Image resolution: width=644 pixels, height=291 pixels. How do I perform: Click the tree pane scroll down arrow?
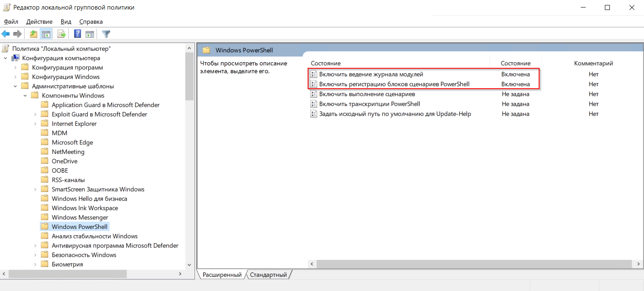(x=189, y=264)
